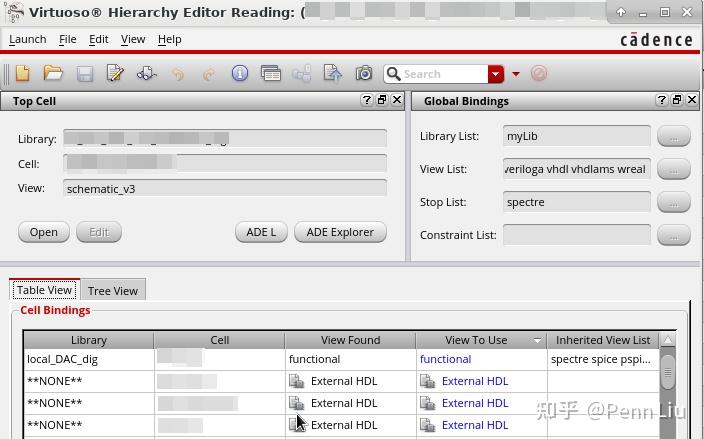Browse Library List with ellipsis button
The image size is (704, 439).
(673, 136)
